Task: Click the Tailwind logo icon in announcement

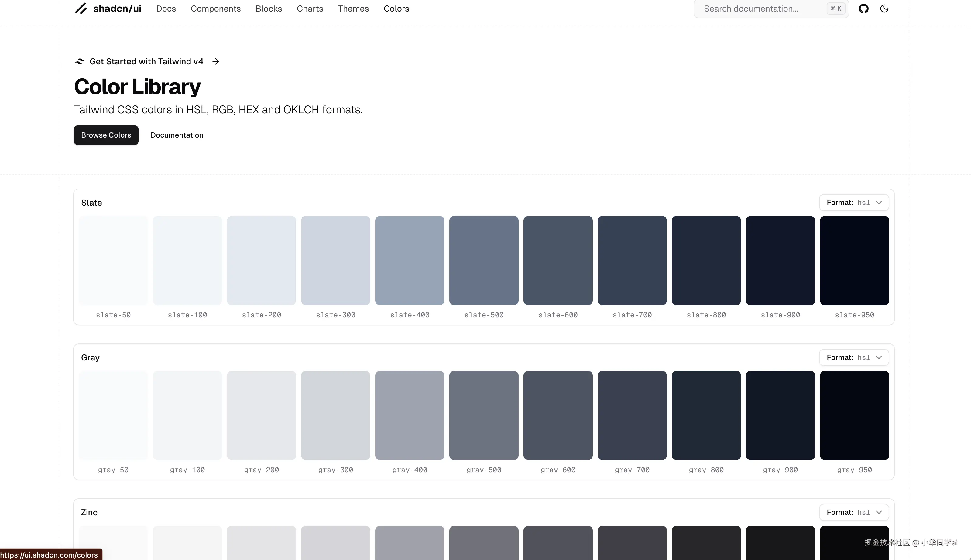Action: point(80,62)
